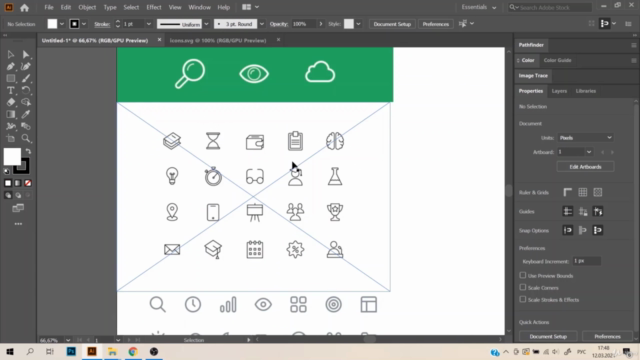Select the Rectangle tool
Image resolution: width=640 pixels, height=360 pixels.
[x=11, y=78]
